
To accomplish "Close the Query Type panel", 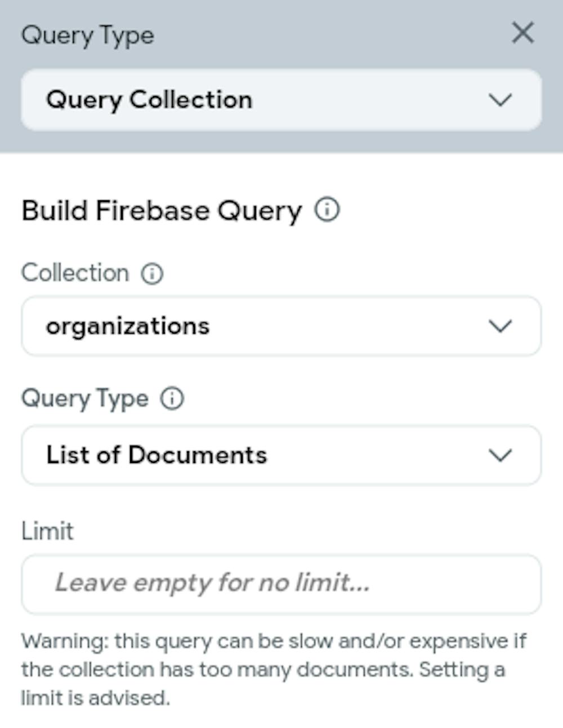I will point(524,33).
